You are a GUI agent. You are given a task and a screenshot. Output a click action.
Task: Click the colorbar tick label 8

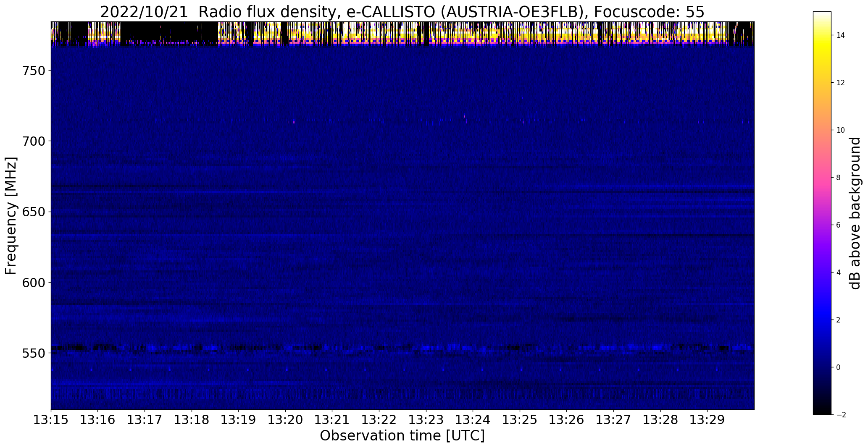pyautogui.click(x=839, y=178)
